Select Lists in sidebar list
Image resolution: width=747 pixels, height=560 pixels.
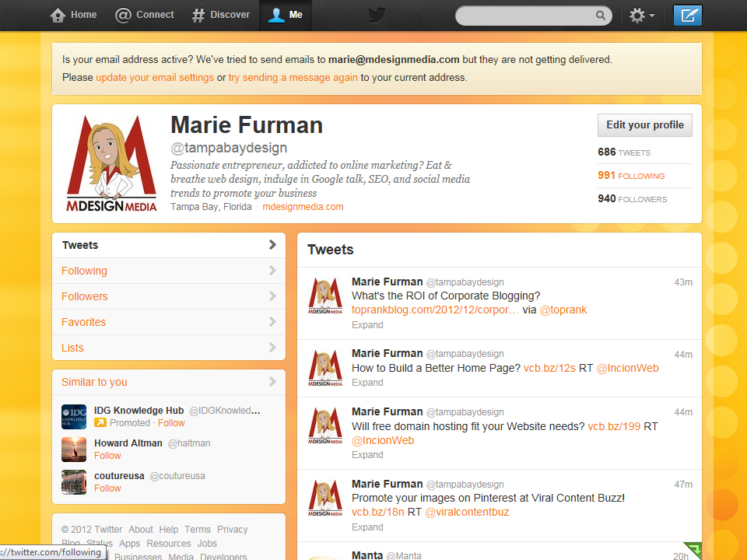click(x=169, y=348)
